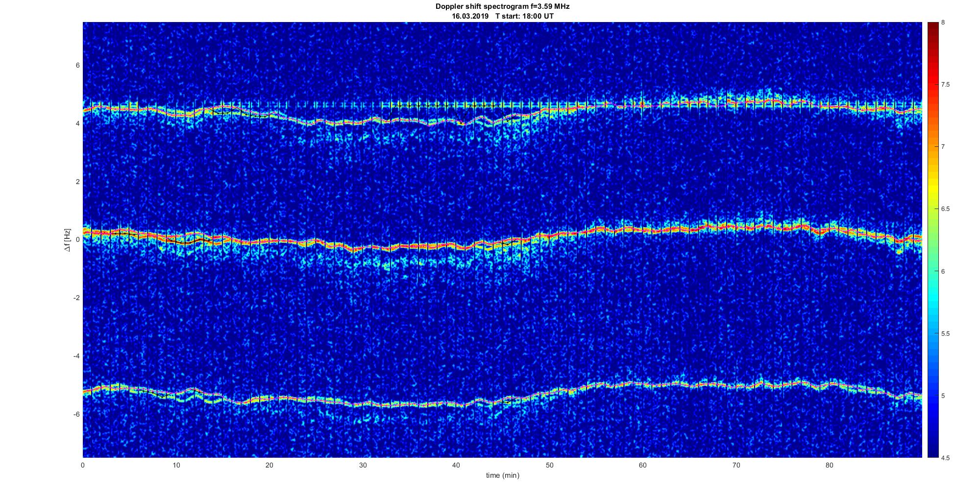Click the y-axis tick label '-6'

pyautogui.click(x=76, y=414)
